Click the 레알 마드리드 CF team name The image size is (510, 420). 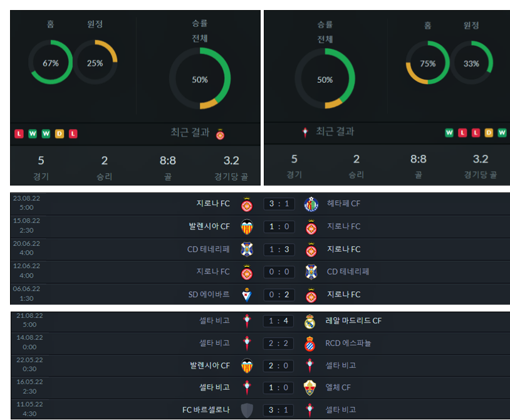point(353,321)
